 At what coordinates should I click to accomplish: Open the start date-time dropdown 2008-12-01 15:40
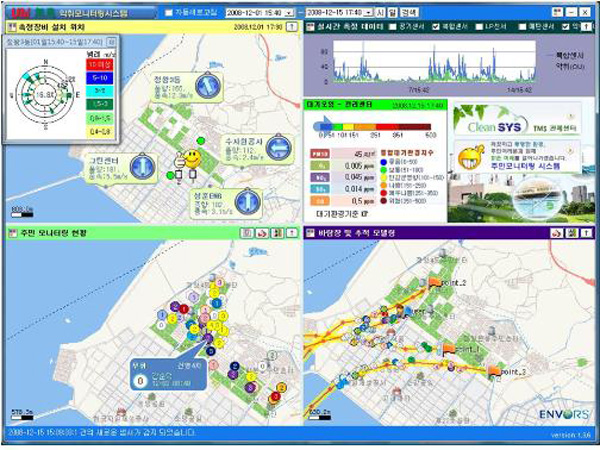click(x=290, y=13)
